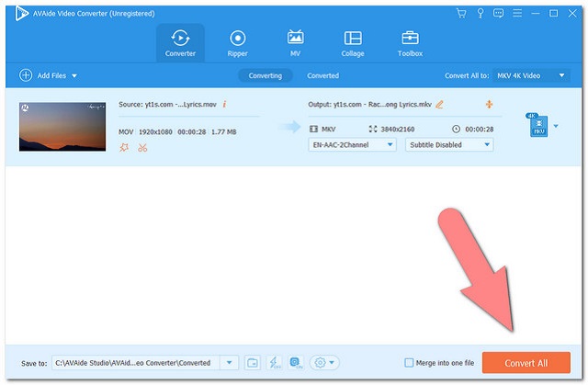The image size is (588, 385).
Task: Open the feedback chat icon
Action: click(498, 14)
